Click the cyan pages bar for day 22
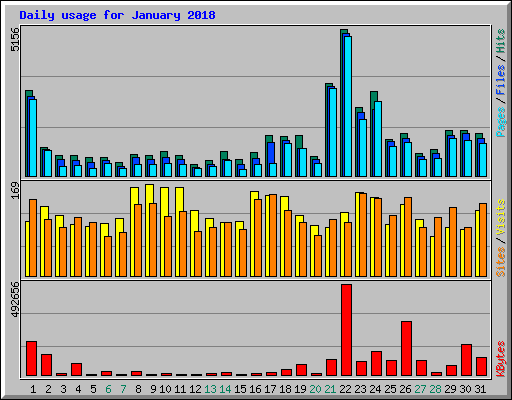Image resolution: width=512 pixels, height=400 pixels. click(348, 106)
